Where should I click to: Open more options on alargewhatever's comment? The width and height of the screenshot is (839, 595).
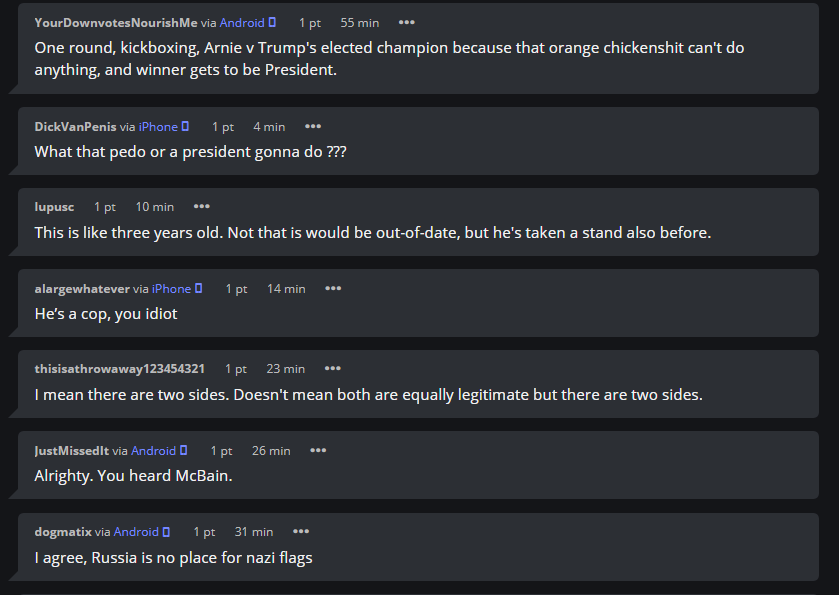(333, 288)
